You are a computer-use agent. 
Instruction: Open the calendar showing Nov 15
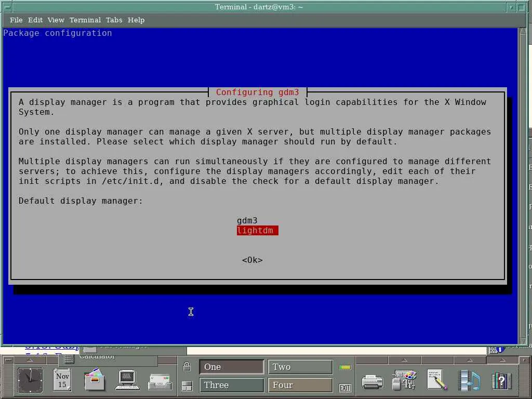click(x=62, y=380)
